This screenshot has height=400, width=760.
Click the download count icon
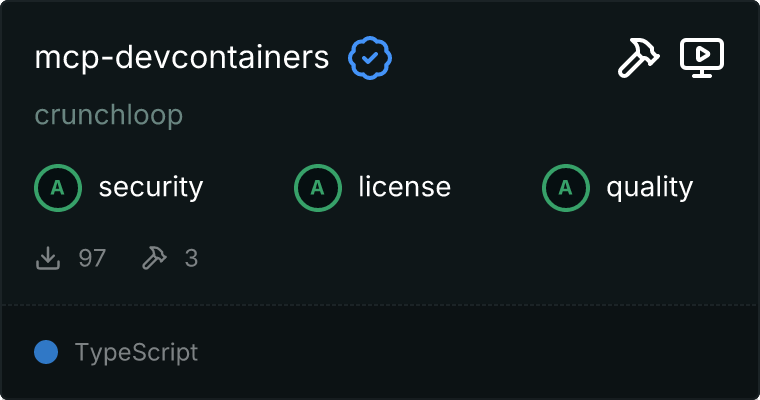(48, 258)
